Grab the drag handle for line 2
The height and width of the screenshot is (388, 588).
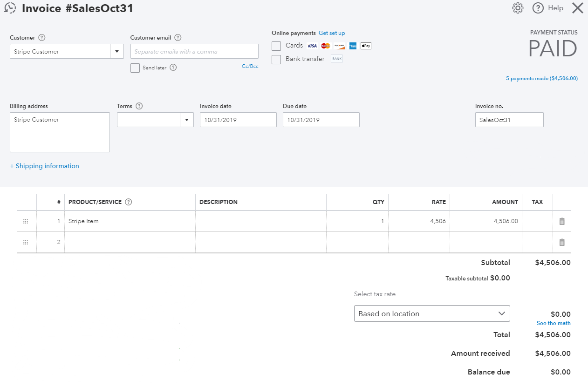pos(26,242)
